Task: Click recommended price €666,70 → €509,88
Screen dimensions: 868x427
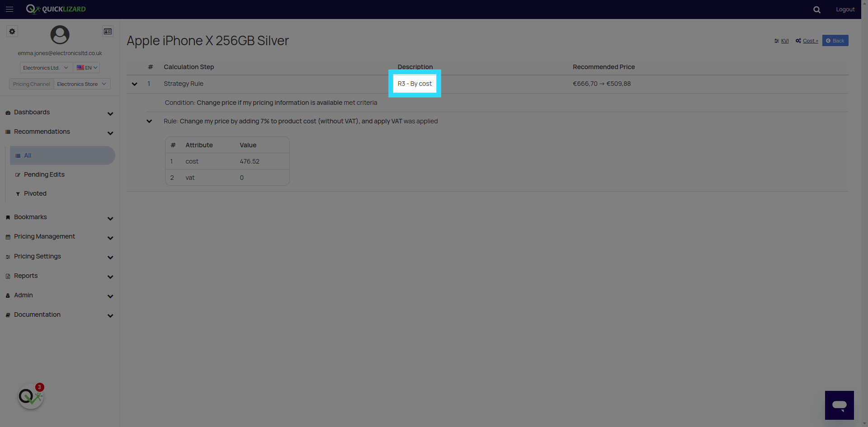Action: pyautogui.click(x=602, y=84)
